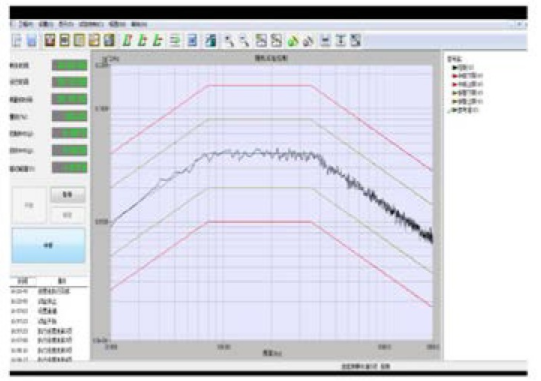Click the green palette color toolbar icon

click(293, 41)
